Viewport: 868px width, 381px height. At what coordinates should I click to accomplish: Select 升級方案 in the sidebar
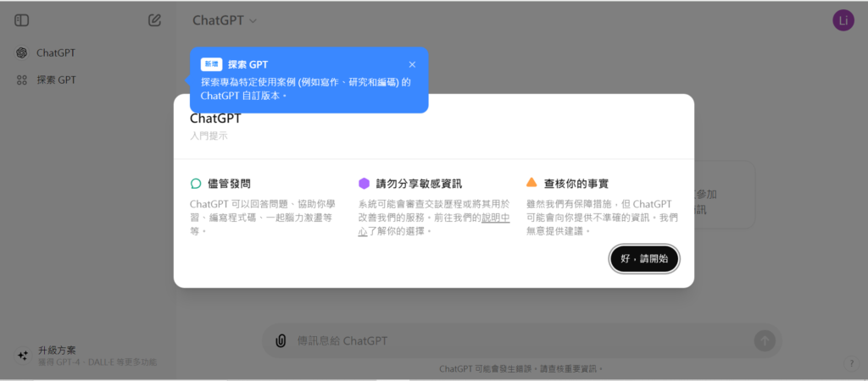57,350
